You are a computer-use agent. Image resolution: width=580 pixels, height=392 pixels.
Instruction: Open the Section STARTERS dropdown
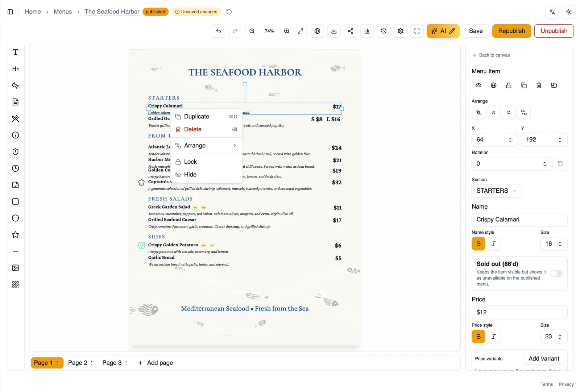497,191
